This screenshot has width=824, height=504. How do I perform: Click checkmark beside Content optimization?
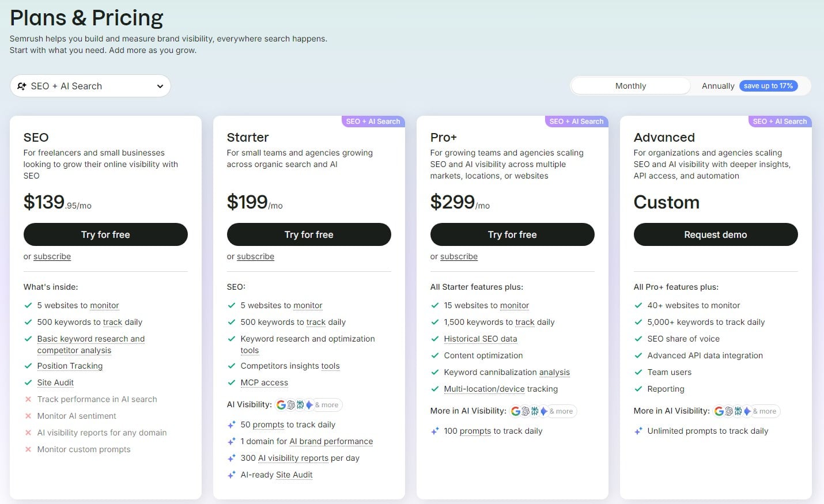[x=435, y=355]
